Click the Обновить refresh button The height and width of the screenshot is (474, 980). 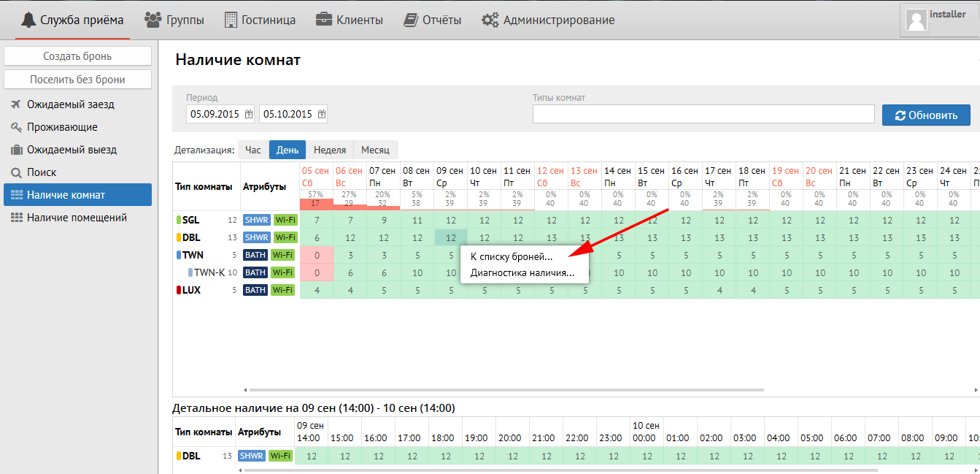[926, 115]
